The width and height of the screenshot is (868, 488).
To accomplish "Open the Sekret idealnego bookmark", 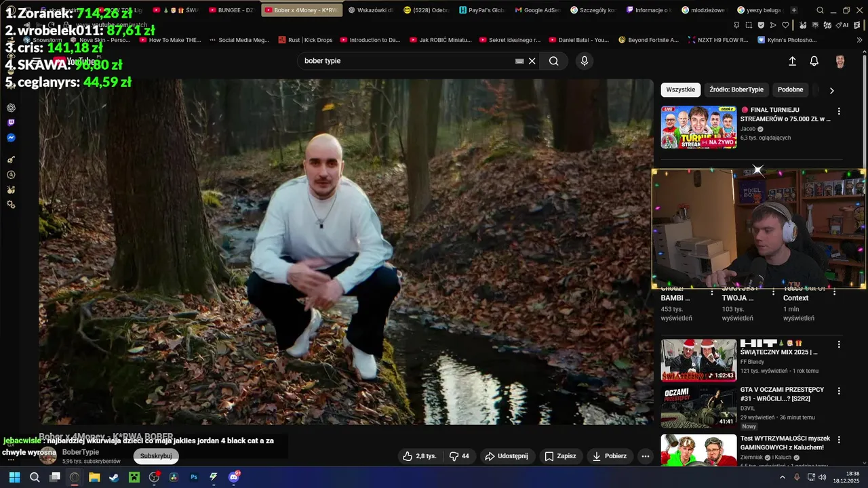I will [x=510, y=40].
